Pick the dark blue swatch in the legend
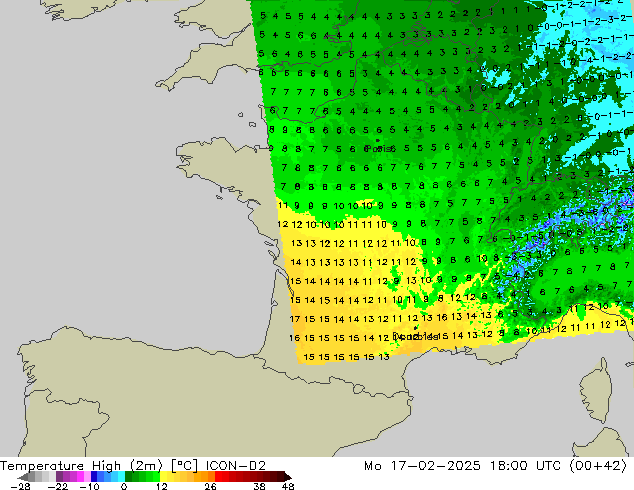634x490 pixels. [94, 477]
